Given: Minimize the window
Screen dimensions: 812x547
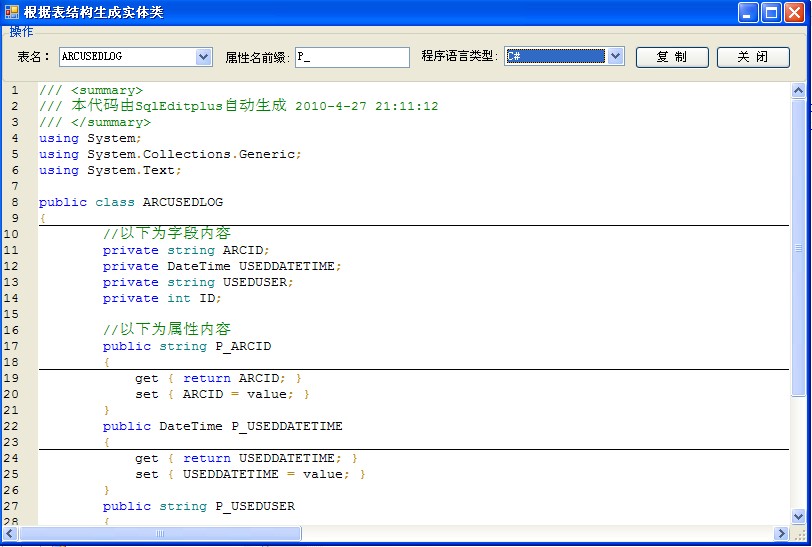Looking at the screenshot, I should (748, 12).
